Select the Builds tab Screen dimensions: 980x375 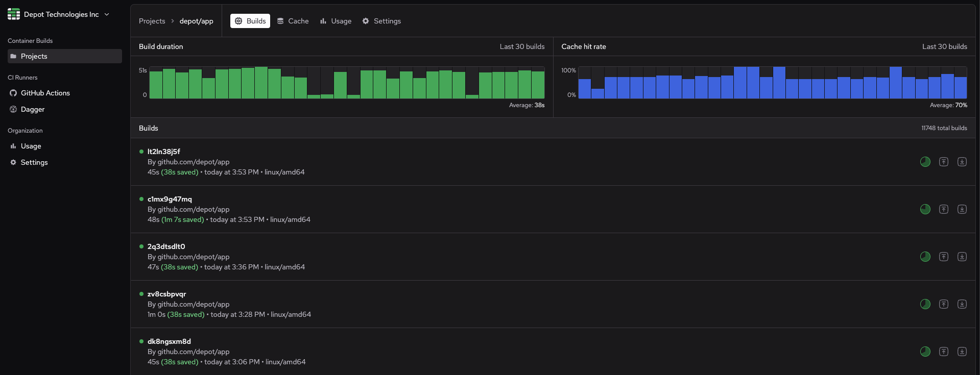point(250,21)
